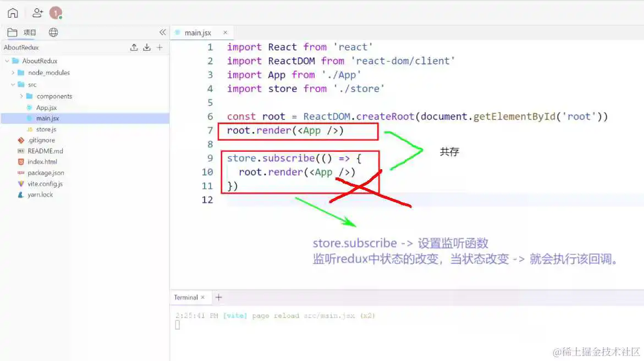The image size is (644, 361).
Task: Switch to the project folder tab
Action: click(x=22, y=32)
